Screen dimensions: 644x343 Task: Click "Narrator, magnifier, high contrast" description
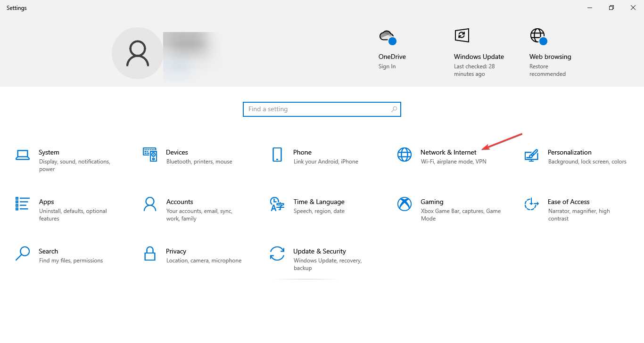click(579, 215)
